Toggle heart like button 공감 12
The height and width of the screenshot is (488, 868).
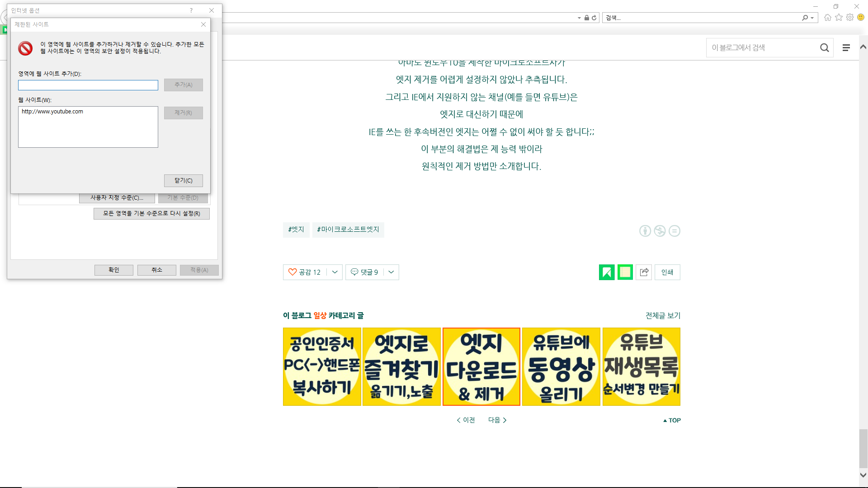[x=305, y=272]
